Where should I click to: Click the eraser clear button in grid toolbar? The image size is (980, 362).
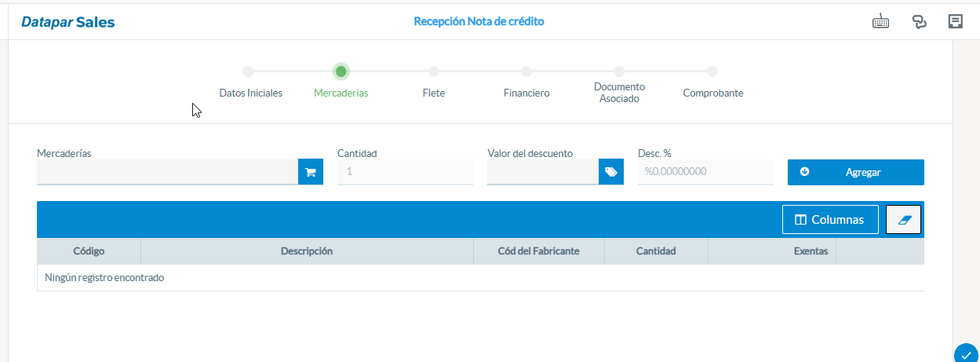(x=903, y=220)
